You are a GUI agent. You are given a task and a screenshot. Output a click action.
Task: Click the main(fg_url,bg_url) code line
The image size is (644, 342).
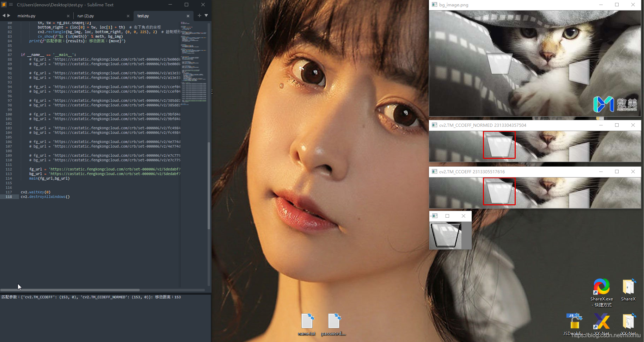tap(49, 179)
